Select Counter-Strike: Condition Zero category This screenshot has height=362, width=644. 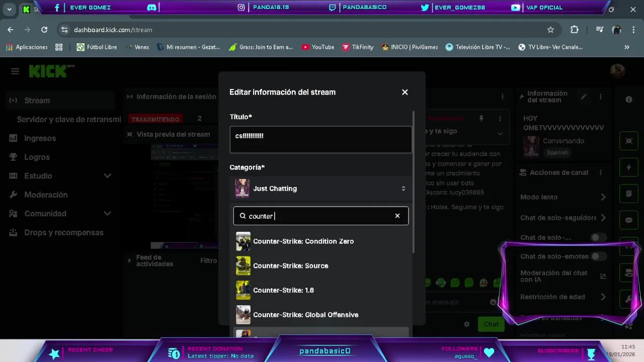(320, 241)
